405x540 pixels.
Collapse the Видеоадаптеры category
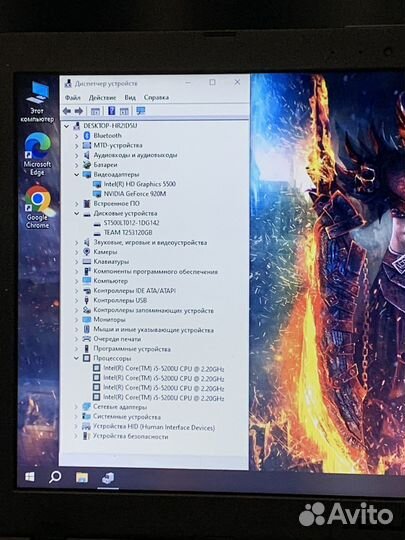coord(76,175)
